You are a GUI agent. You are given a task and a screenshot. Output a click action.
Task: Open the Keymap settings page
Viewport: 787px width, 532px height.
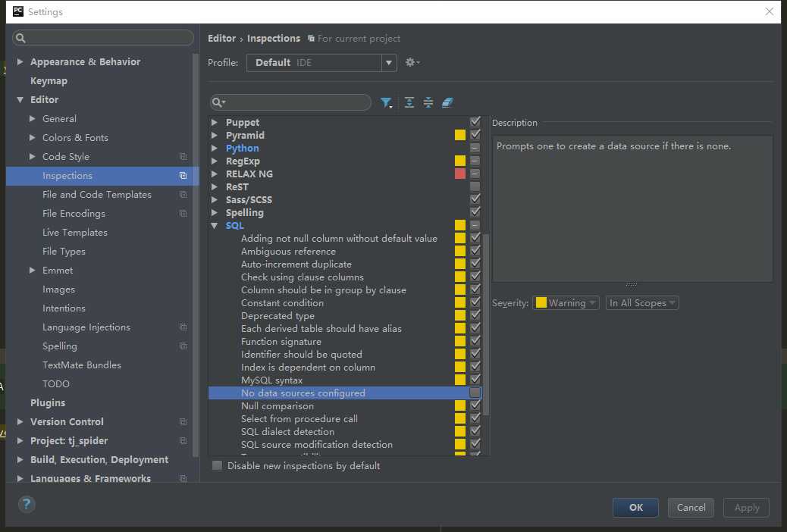pos(49,81)
